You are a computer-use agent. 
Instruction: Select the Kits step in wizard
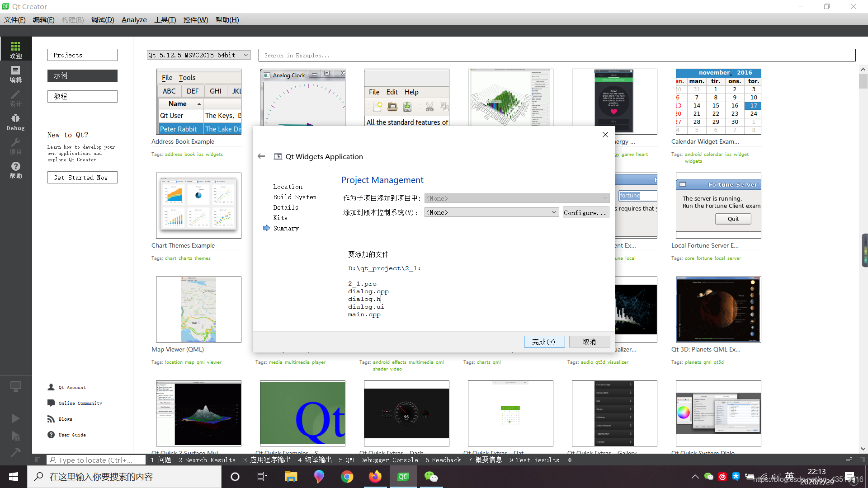(x=280, y=217)
